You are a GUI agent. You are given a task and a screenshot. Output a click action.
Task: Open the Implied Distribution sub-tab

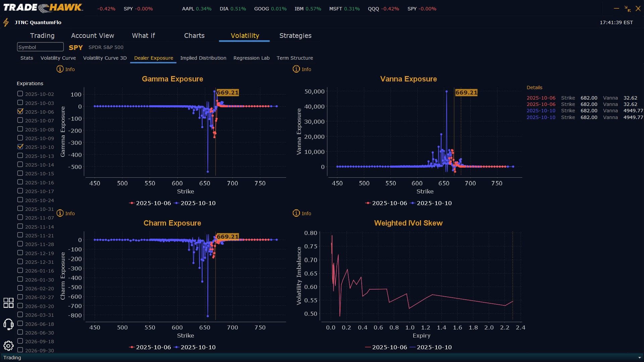pos(203,58)
